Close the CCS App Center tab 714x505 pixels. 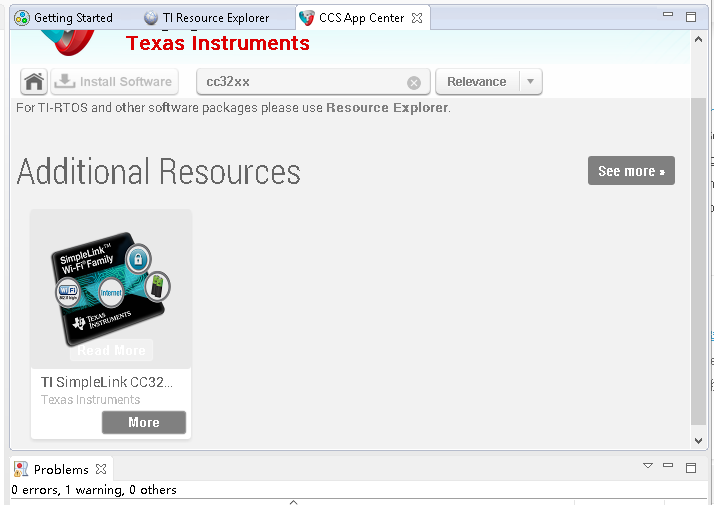(417, 18)
